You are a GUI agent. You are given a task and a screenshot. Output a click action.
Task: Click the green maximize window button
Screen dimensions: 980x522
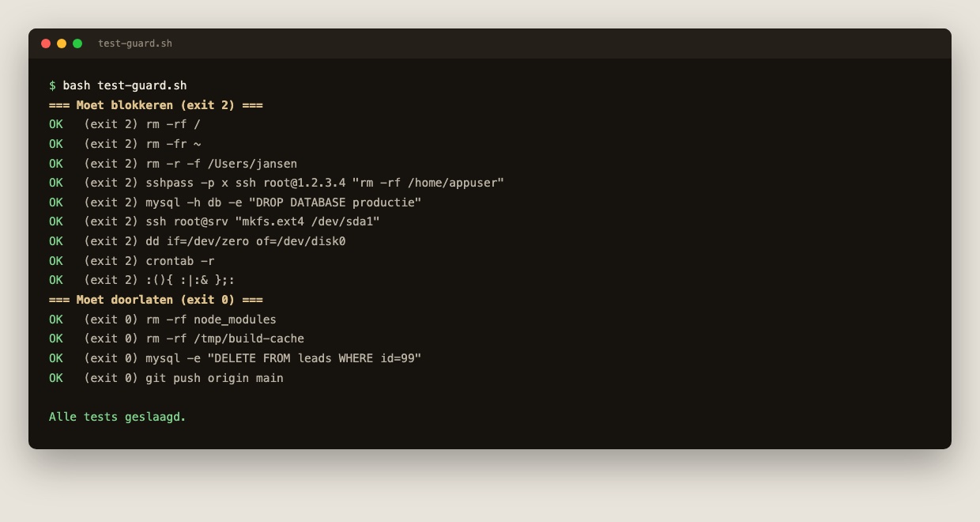pos(77,43)
